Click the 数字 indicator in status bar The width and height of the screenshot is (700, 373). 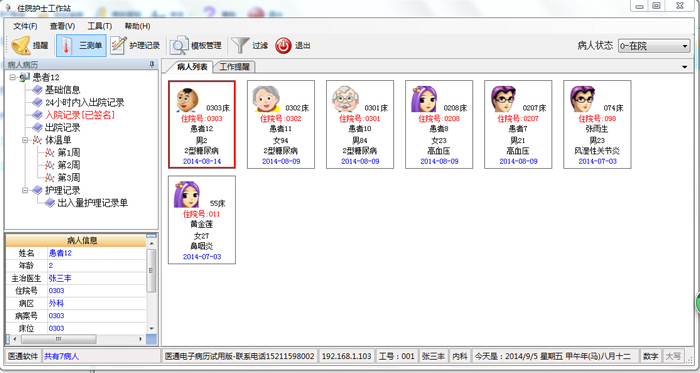(x=650, y=356)
